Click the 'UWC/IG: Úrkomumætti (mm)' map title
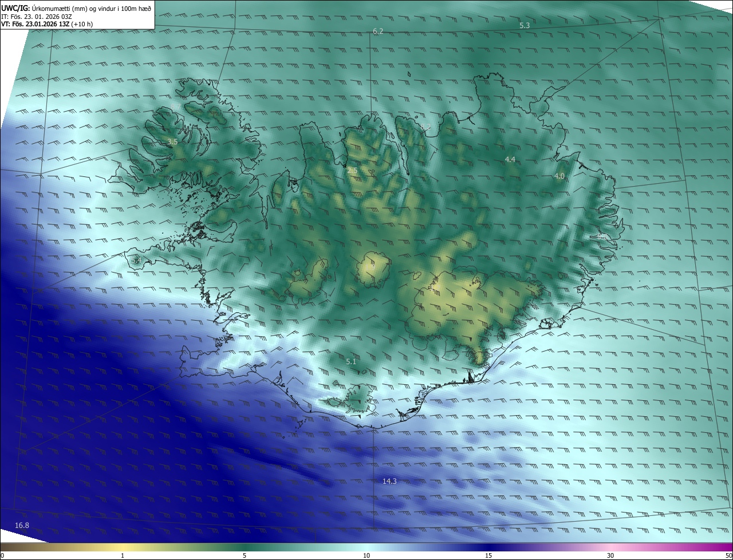 (x=76, y=7)
